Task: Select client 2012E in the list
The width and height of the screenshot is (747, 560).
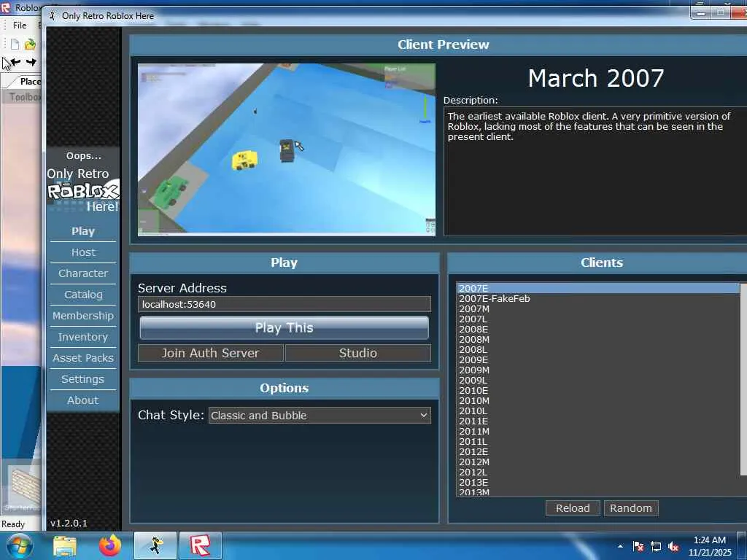Action: (598, 451)
